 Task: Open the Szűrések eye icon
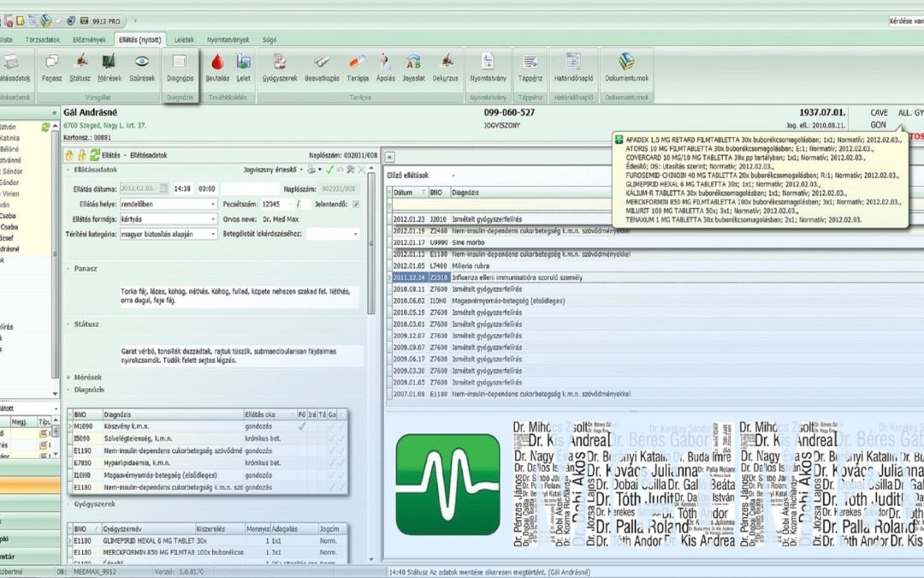pyautogui.click(x=141, y=67)
